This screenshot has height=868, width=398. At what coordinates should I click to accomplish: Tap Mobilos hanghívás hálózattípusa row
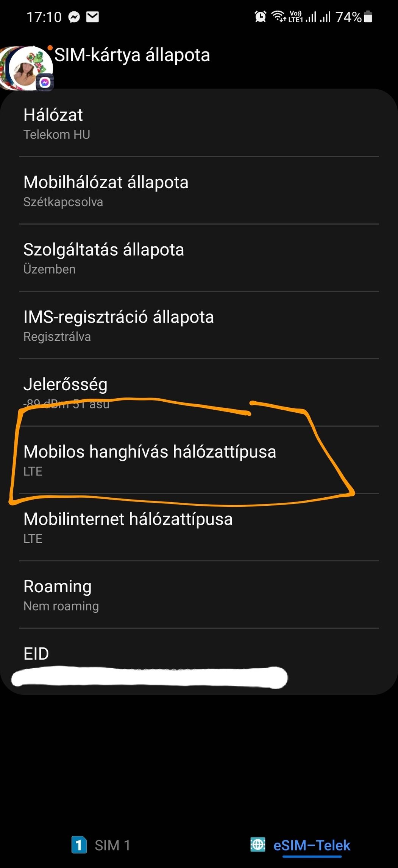[x=199, y=460]
